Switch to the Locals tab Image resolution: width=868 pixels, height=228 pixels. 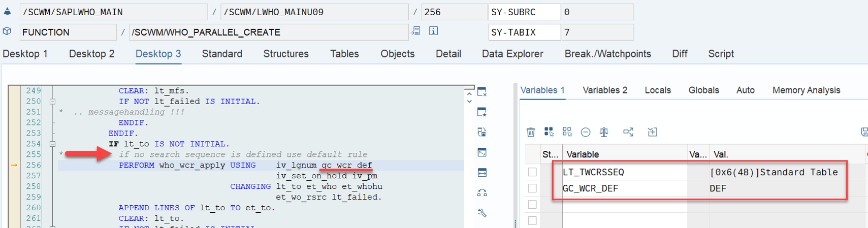click(658, 90)
